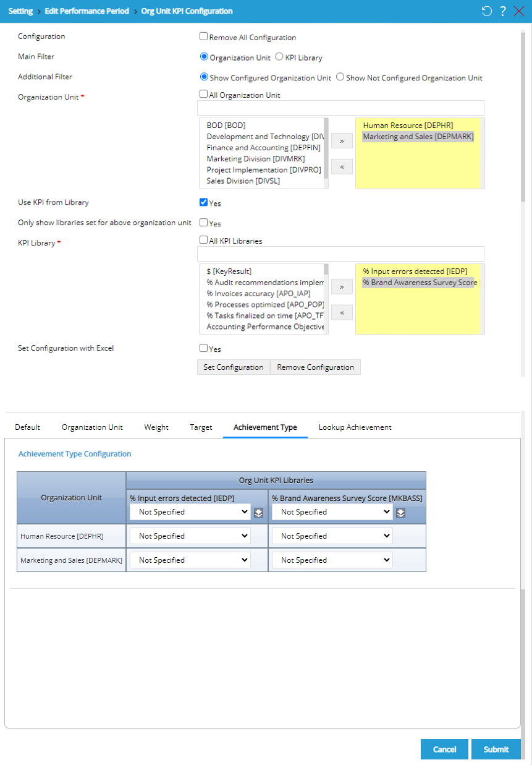This screenshot has height=765, width=532.
Task: Select Development and Technology in available units
Action: [264, 137]
